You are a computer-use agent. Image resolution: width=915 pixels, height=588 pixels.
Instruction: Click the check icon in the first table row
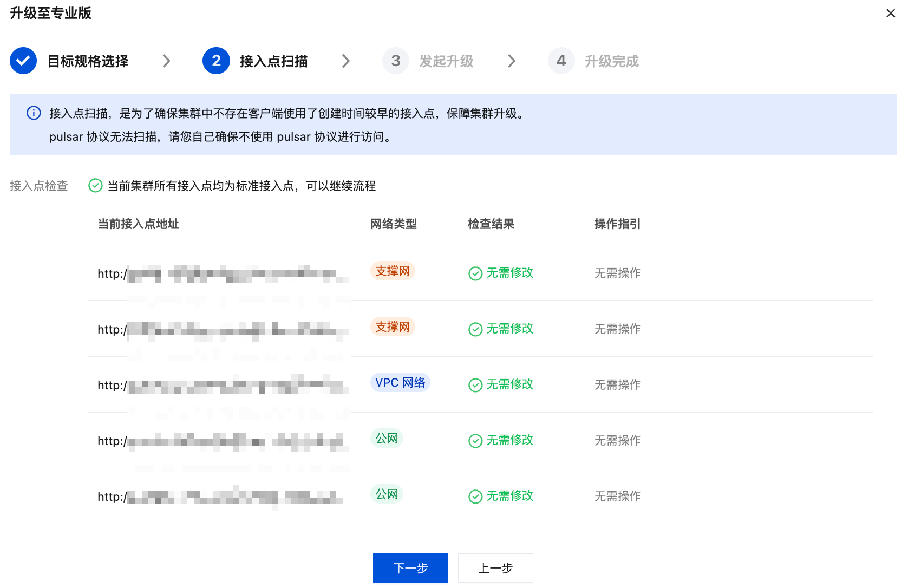[x=475, y=273]
